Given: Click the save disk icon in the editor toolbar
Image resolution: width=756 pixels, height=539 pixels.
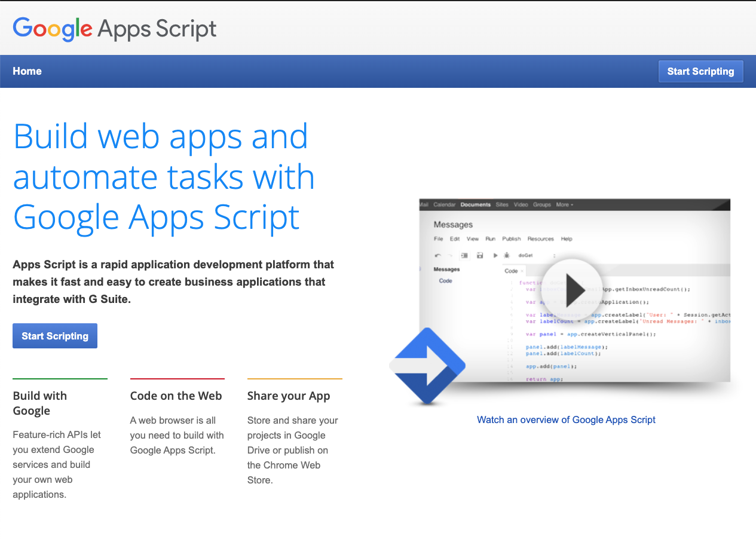Looking at the screenshot, I should pyautogui.click(x=479, y=255).
